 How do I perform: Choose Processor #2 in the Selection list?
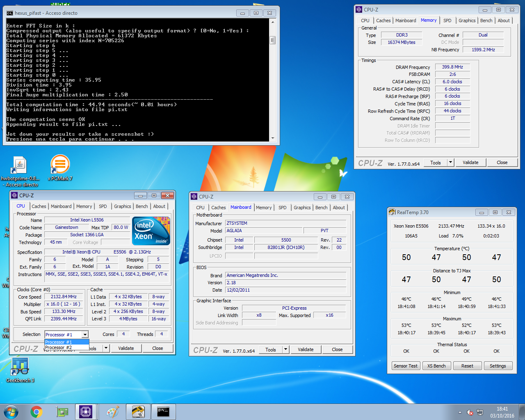[66, 347]
